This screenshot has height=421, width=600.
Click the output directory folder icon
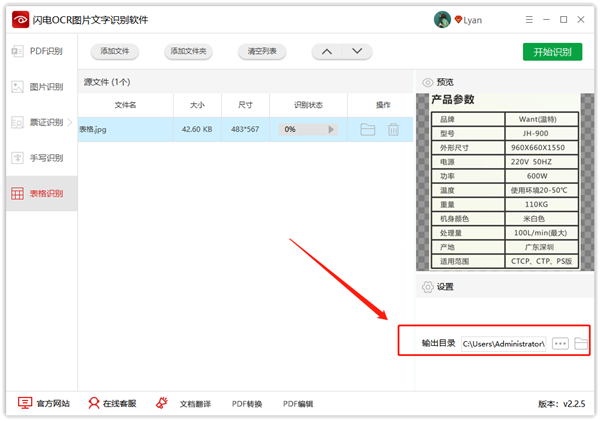click(581, 343)
